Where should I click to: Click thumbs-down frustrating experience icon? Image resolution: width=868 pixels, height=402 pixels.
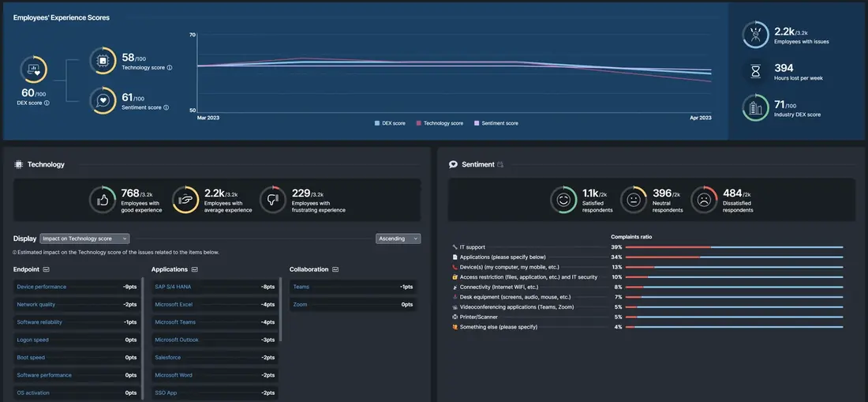coord(274,199)
